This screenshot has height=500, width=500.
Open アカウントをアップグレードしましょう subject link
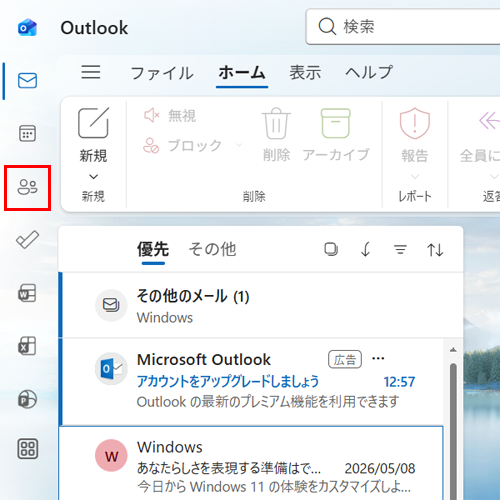pos(228,381)
